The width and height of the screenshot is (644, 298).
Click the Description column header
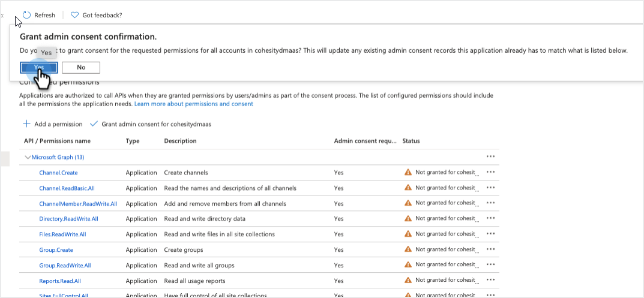(x=180, y=141)
